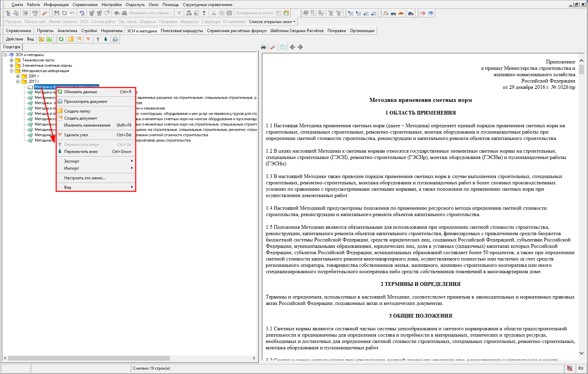The height and width of the screenshot is (374, 588).
Task: Collapse the '2017 г' folder node
Action: point(18,81)
